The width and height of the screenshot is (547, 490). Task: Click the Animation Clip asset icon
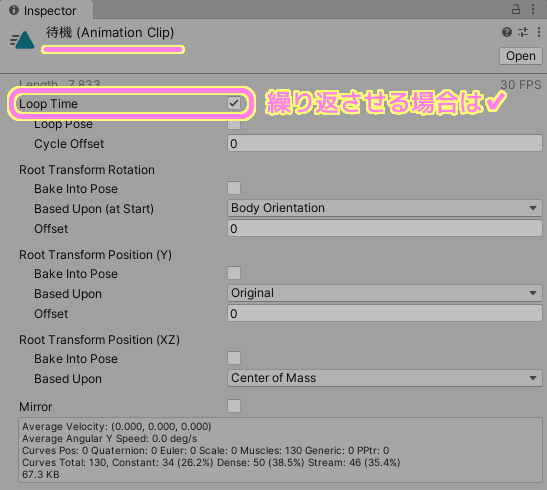(x=22, y=40)
